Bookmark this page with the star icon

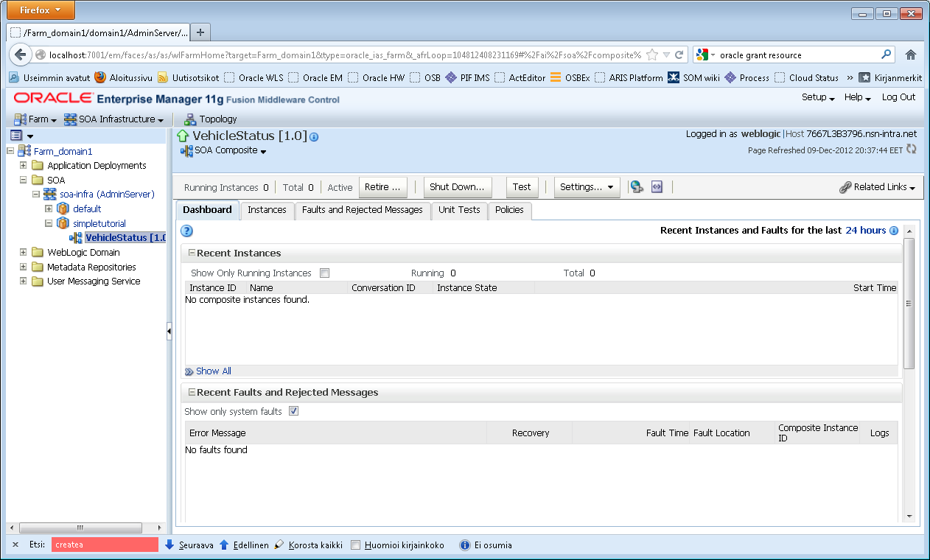(x=652, y=55)
